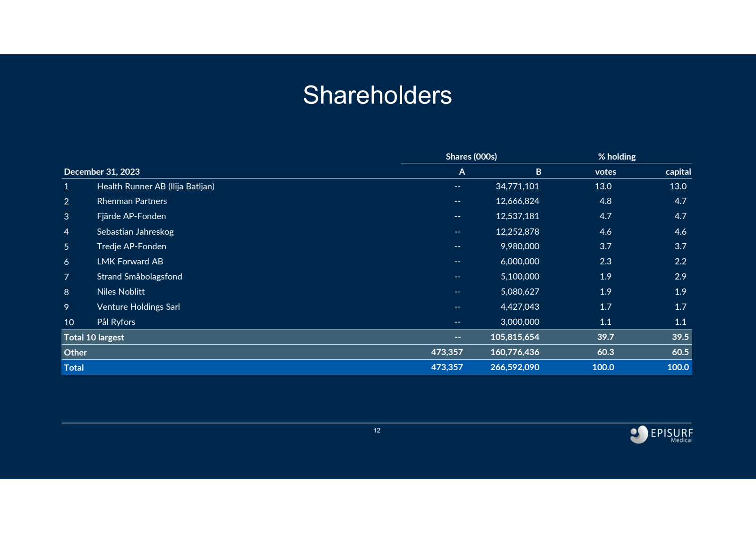Select Health Runner AB (Ilija Batljan) row

tap(377, 186)
